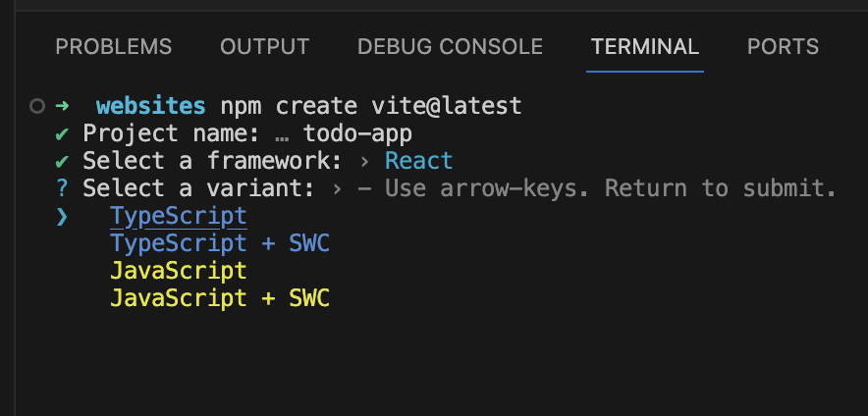
Task: Click the circle command decoration icon
Action: click(37, 106)
